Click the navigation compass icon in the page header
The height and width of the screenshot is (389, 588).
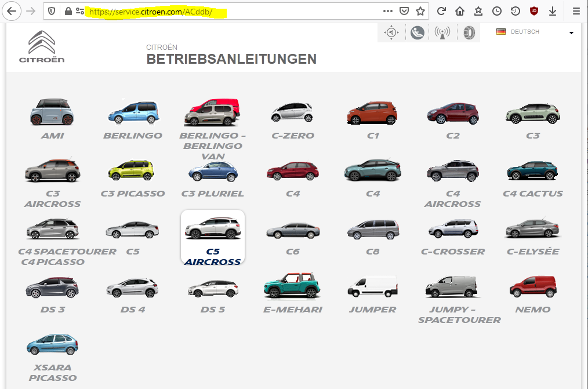[391, 32]
